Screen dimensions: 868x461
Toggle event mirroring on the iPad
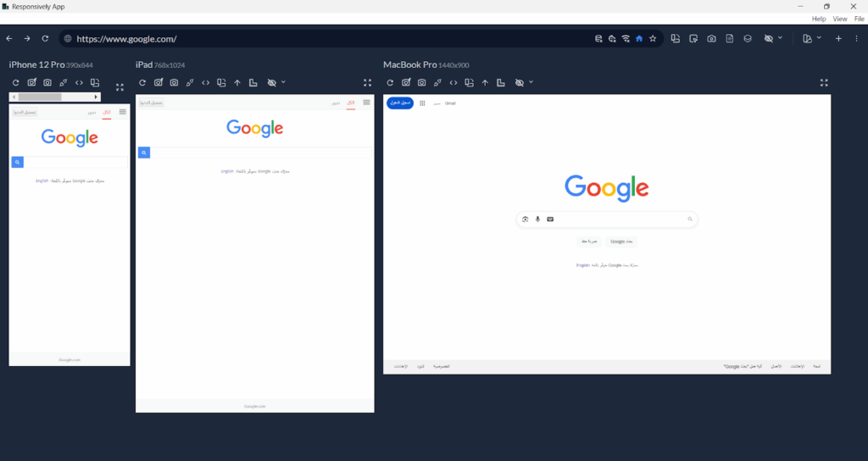[190, 82]
